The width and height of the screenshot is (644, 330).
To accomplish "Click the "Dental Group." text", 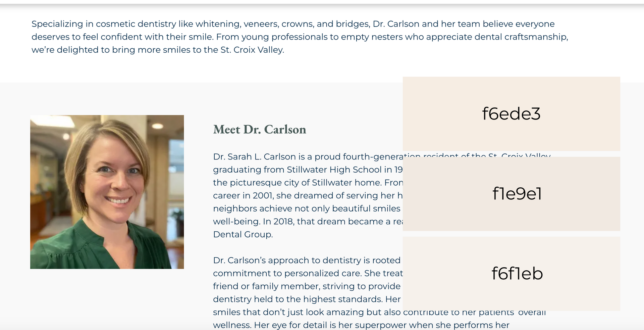I will coord(243,235).
